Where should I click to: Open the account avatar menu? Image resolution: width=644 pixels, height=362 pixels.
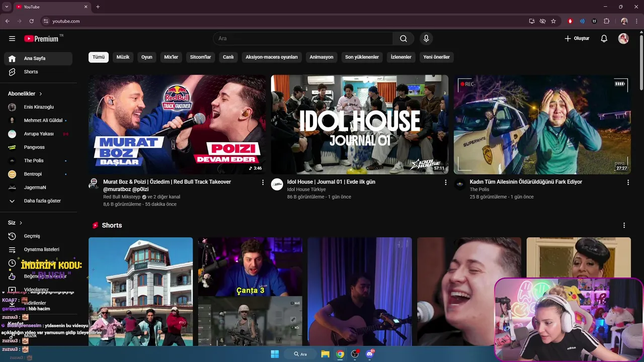coord(623,39)
